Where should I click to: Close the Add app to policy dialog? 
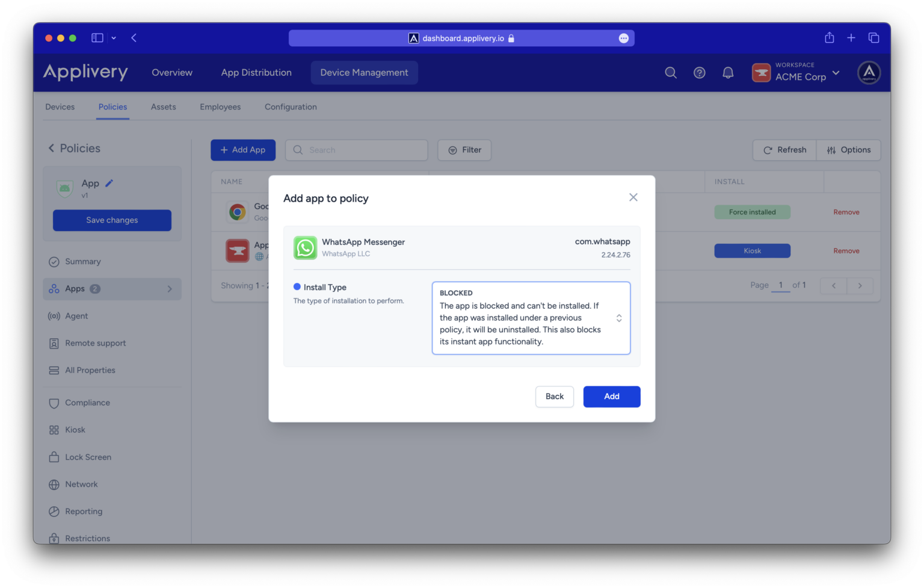[x=633, y=197]
